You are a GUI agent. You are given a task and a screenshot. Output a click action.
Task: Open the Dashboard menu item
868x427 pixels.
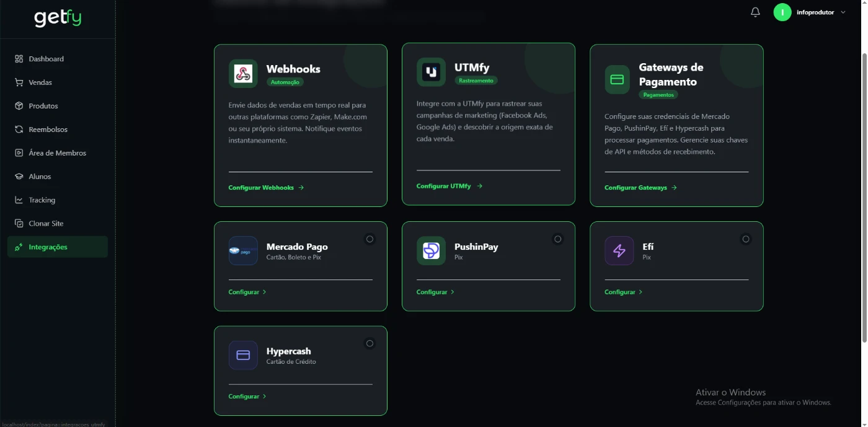tap(46, 59)
